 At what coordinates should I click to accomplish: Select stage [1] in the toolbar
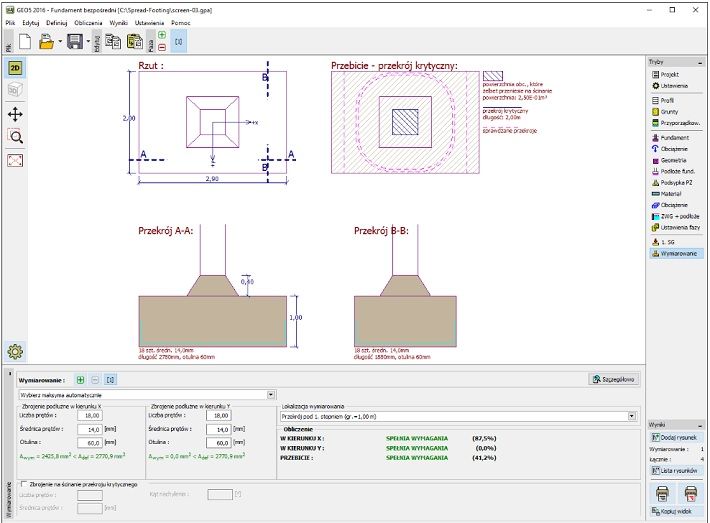click(178, 42)
